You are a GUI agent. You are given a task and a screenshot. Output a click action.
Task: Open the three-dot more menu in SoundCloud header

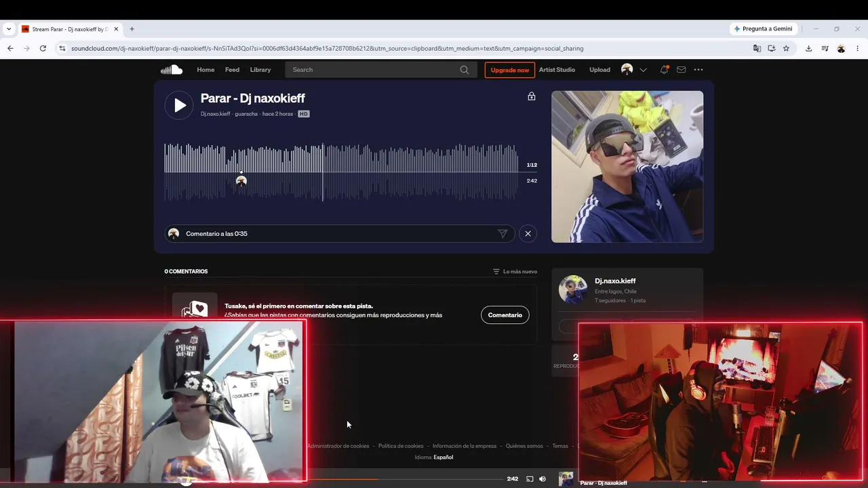coord(698,70)
